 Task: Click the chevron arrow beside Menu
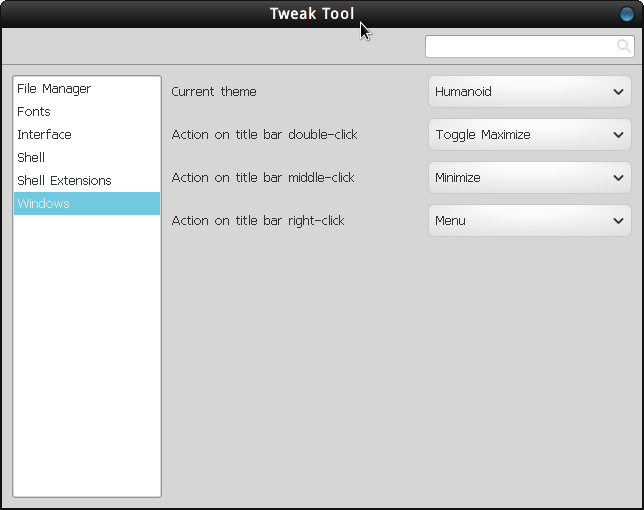619,221
